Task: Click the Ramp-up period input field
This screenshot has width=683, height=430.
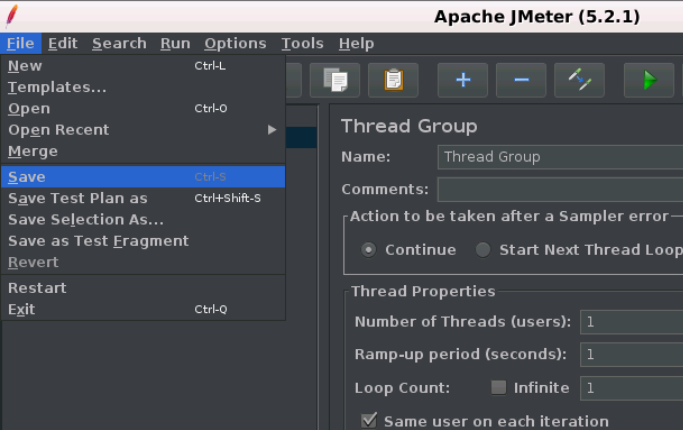Action: tap(632, 354)
